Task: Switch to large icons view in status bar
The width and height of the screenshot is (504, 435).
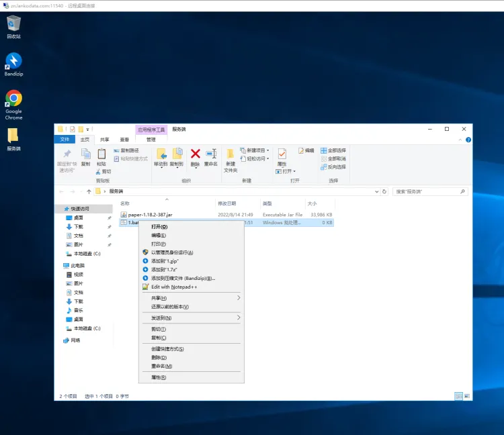Action: (467, 396)
